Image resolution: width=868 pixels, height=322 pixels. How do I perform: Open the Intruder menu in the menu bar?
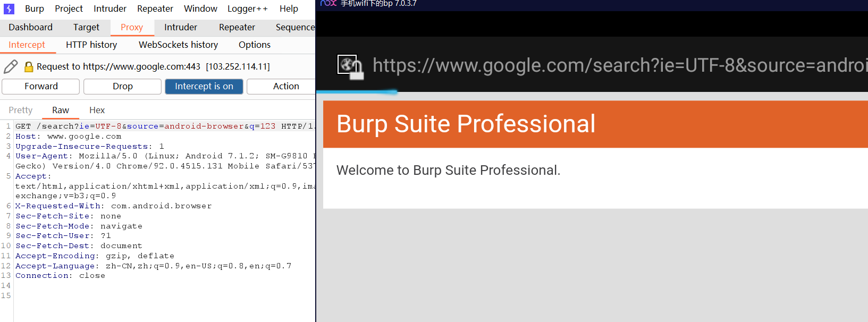coord(110,9)
